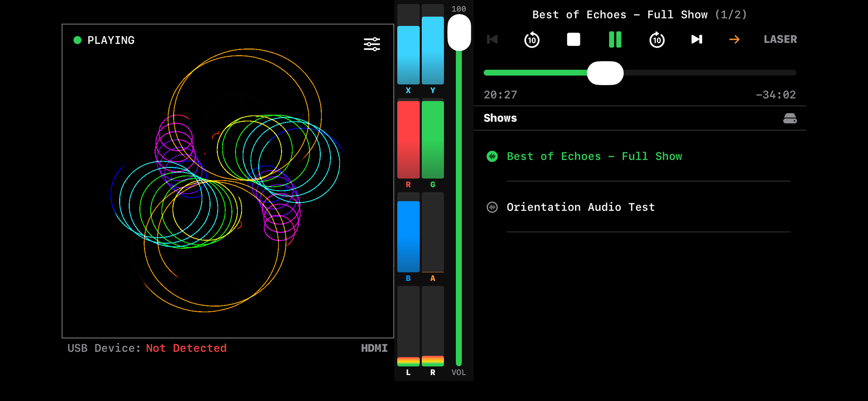The image size is (868, 401).
Task: Click the green VOL slider track
Action: (459, 208)
